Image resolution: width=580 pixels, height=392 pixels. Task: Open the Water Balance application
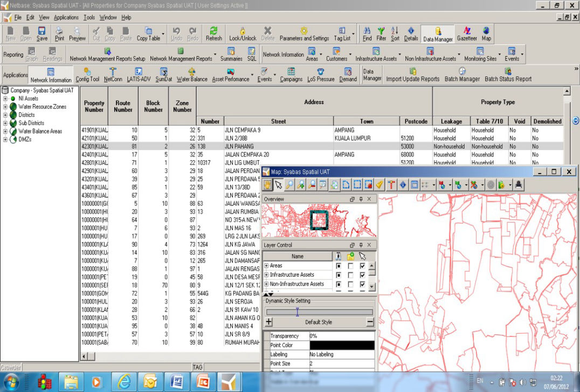[x=191, y=75]
